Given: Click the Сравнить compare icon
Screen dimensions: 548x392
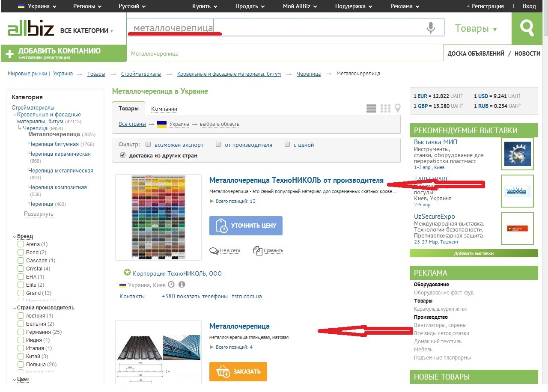Looking at the screenshot, I should (257, 251).
